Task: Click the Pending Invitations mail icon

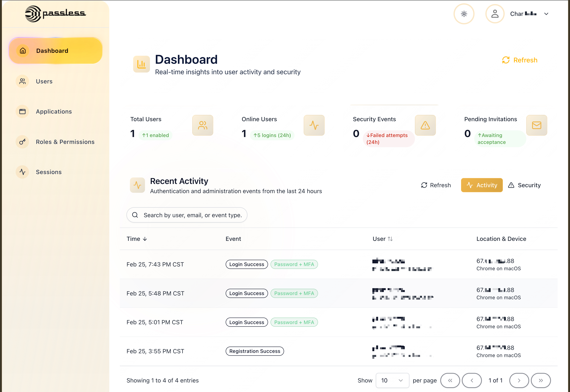Action: [537, 125]
